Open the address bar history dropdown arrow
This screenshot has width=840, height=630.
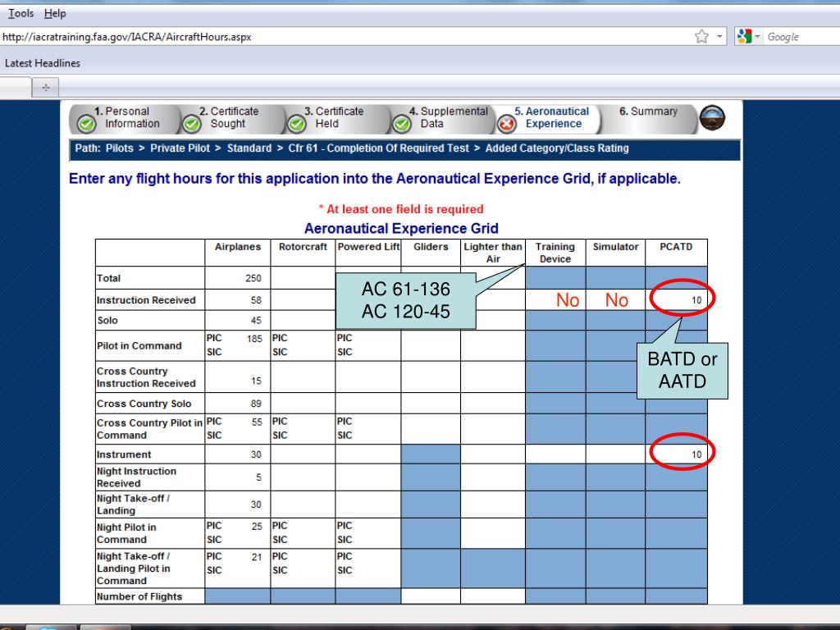point(719,36)
